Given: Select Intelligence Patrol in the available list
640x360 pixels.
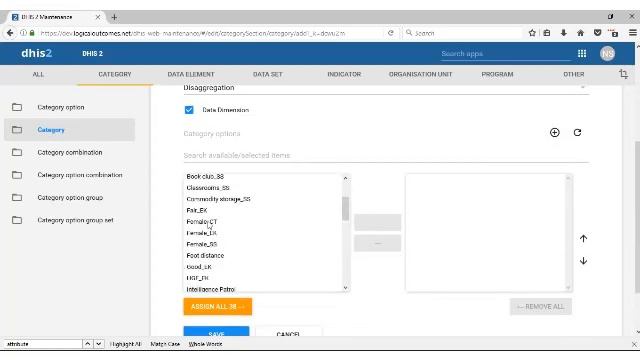Looking at the screenshot, I should (211, 289).
